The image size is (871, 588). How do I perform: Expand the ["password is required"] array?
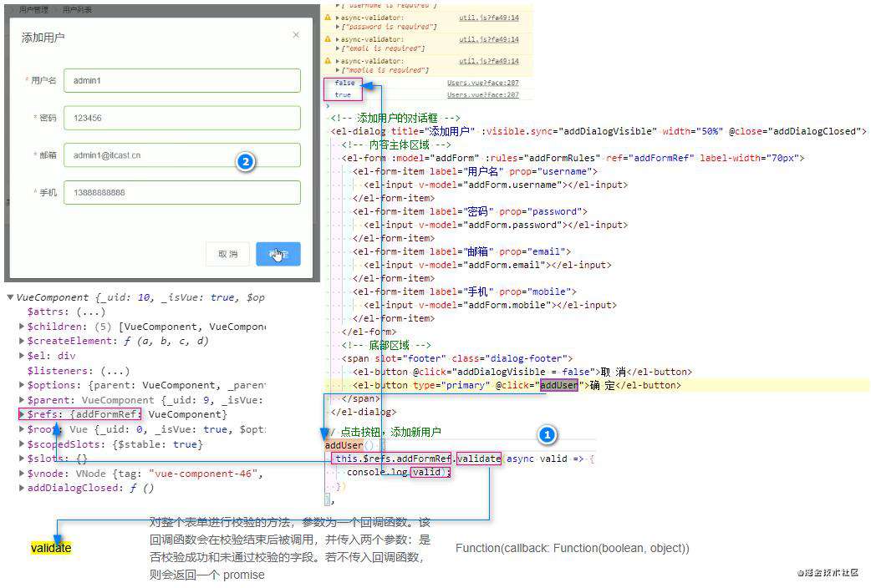pos(338,27)
